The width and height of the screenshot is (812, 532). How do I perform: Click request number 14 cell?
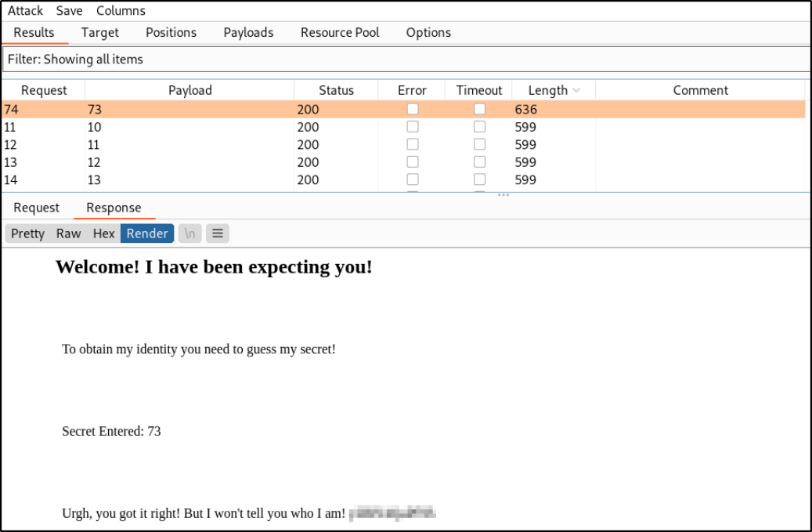(x=11, y=179)
